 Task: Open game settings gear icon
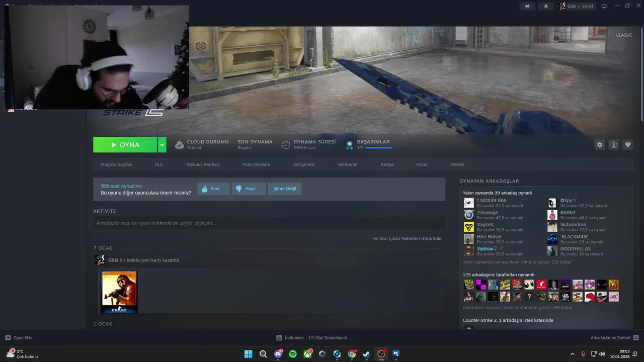599,145
